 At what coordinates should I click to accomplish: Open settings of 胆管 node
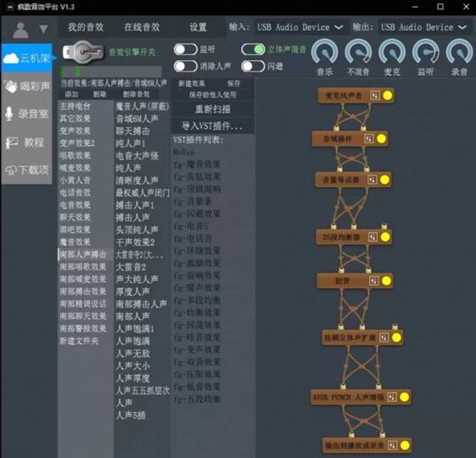(373, 281)
